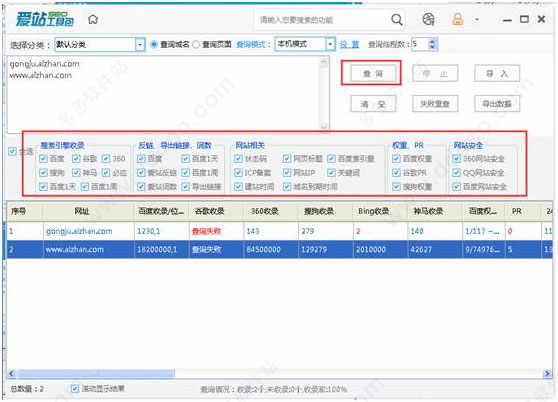Click the 爱站工具包 logo
Screen dimensions: 558x402
point(44,19)
